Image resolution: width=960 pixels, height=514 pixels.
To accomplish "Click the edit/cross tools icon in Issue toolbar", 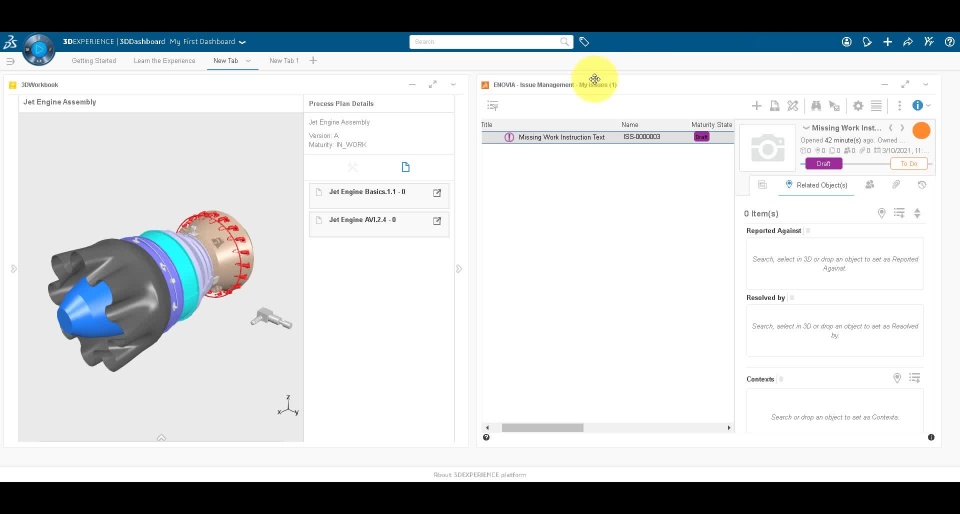I will click(x=793, y=106).
